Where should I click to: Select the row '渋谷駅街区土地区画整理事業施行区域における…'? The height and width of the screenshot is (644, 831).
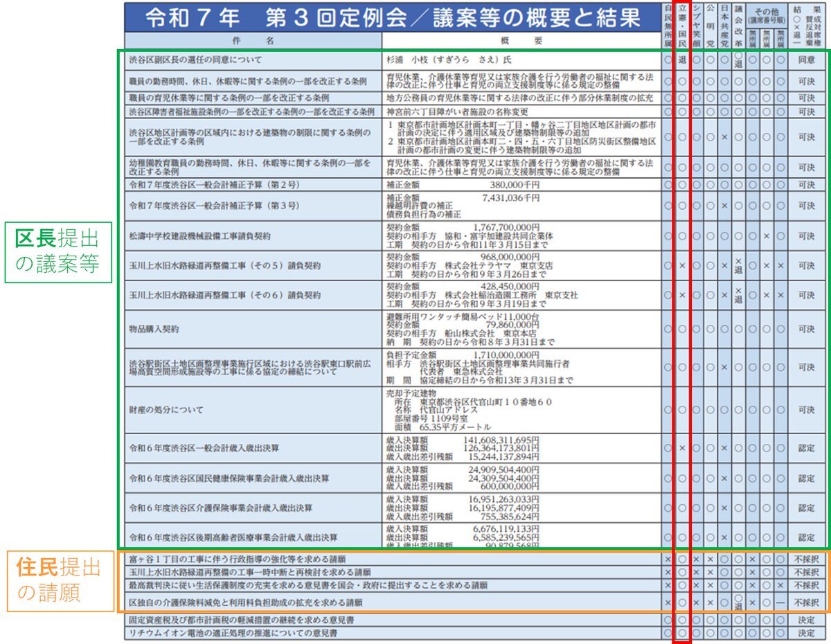[x=475, y=367]
